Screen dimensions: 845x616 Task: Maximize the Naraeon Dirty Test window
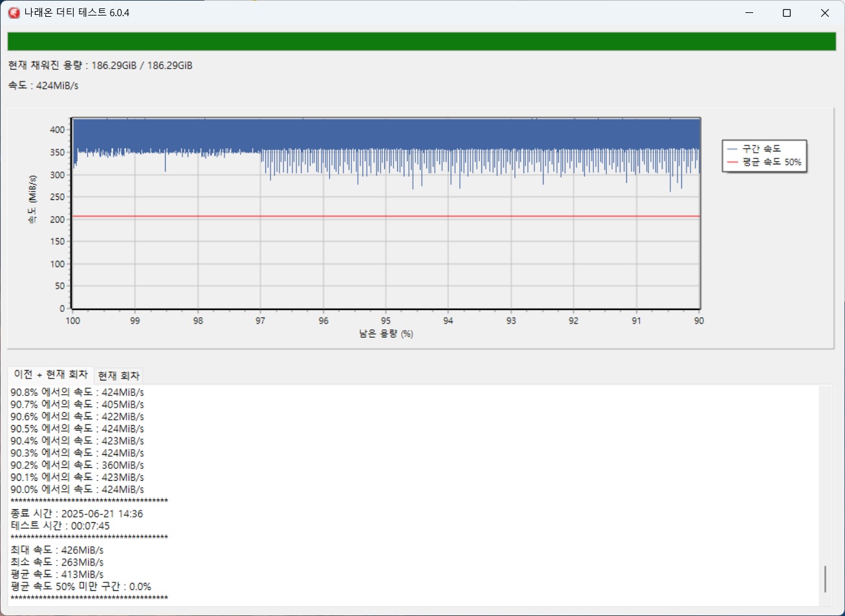tap(787, 13)
